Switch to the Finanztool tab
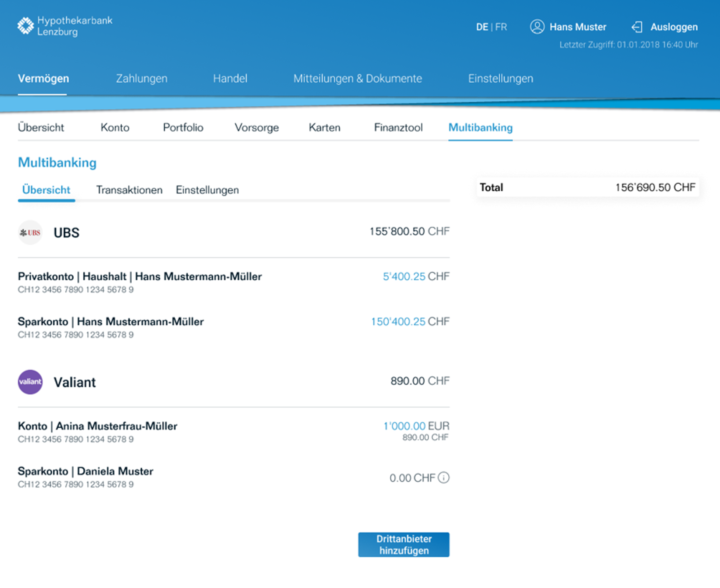The image size is (720, 588). (x=398, y=128)
